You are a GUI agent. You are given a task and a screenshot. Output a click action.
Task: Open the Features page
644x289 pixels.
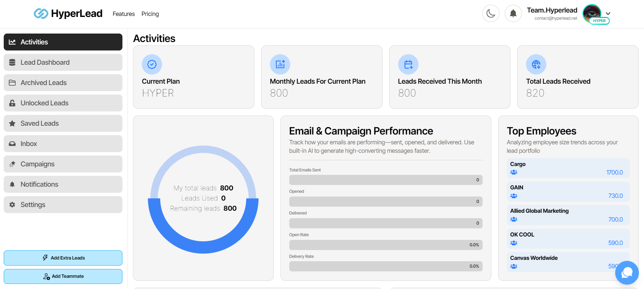pyautogui.click(x=123, y=14)
